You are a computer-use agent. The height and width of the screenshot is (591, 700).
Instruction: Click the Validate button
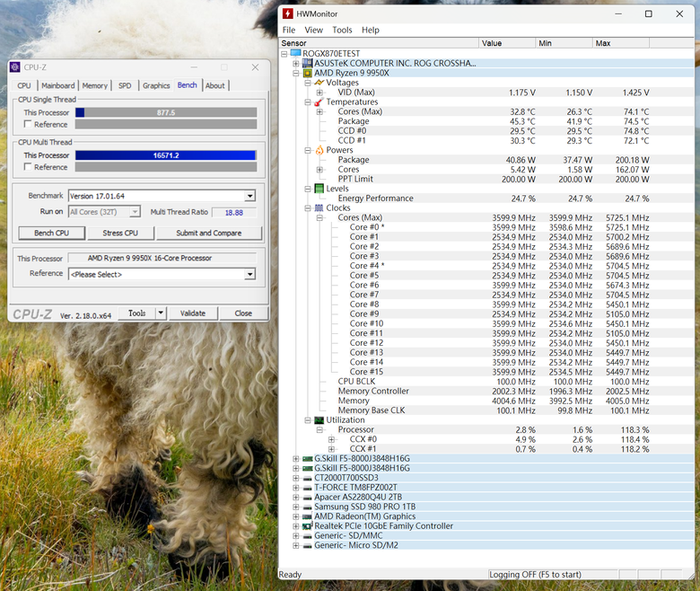click(x=193, y=313)
